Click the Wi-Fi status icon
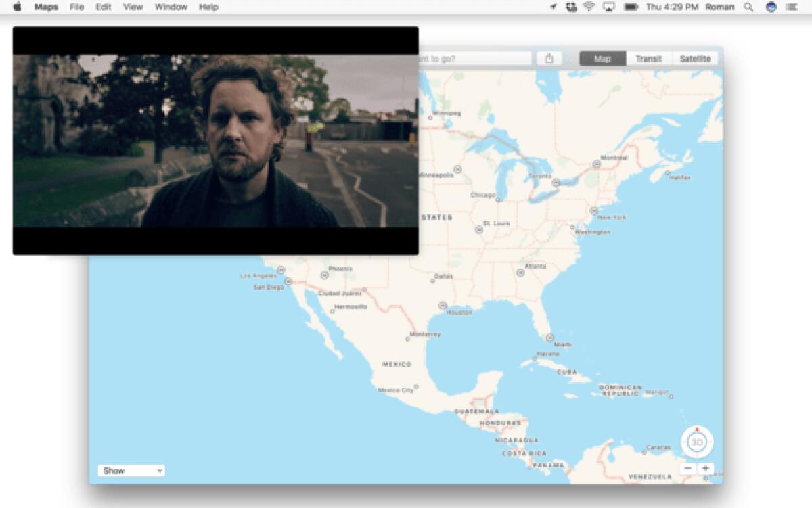Screen dimensions: 812x508 590,7
